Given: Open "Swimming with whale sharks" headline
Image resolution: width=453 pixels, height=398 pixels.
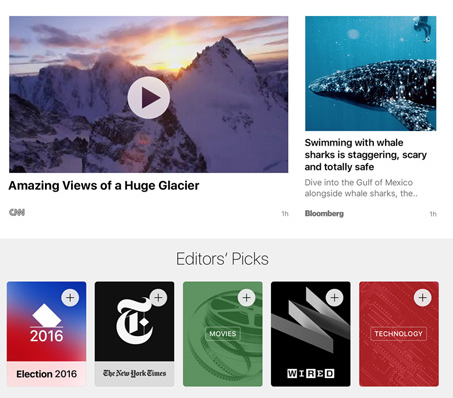Looking at the screenshot, I should tap(366, 155).
